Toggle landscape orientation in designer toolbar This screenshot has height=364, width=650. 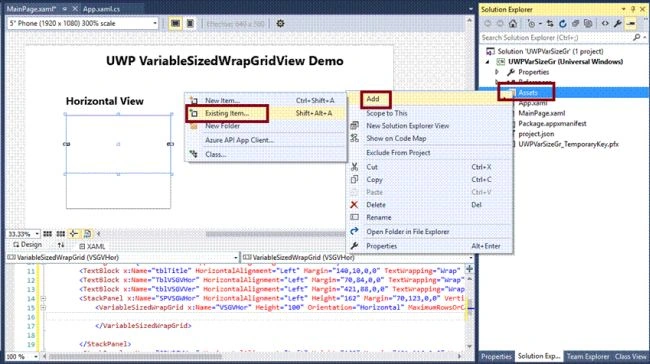coord(175,24)
